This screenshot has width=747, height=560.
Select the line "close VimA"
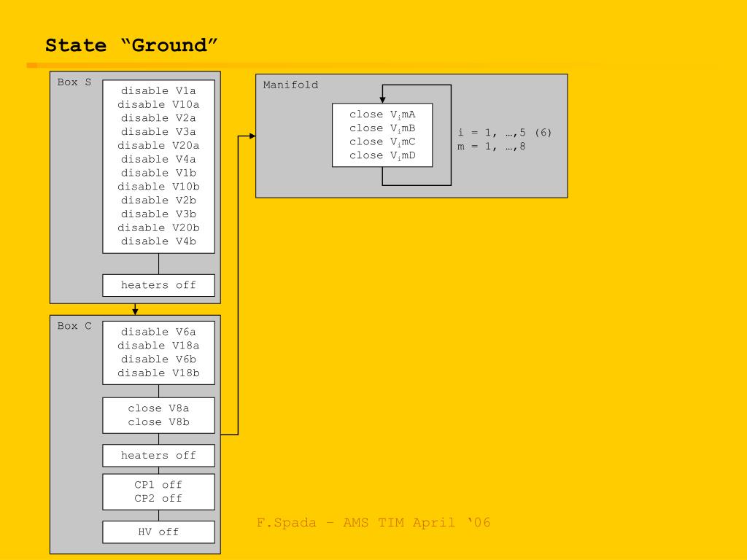coord(382,114)
